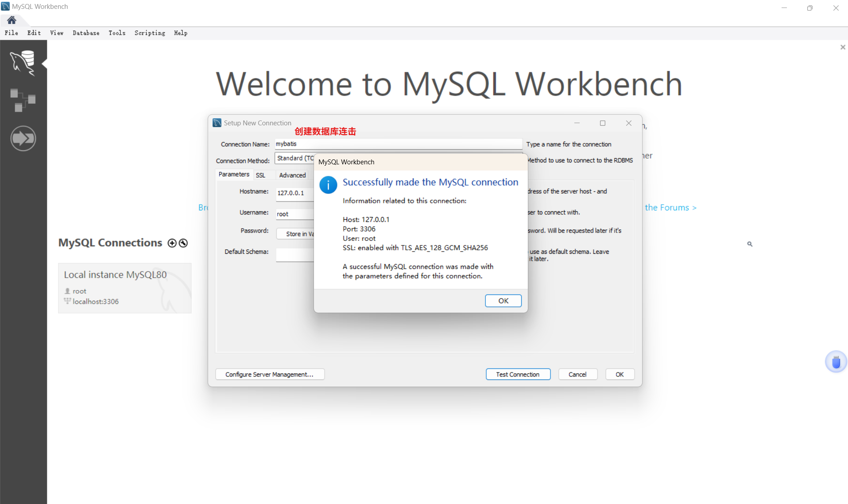Click the Forums link
Image resolution: width=848 pixels, height=504 pixels.
coord(670,208)
